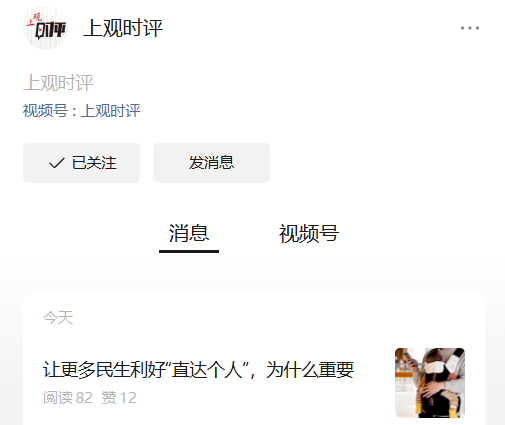Click the blue 上观时评 name after 视频号 colon

111,111
